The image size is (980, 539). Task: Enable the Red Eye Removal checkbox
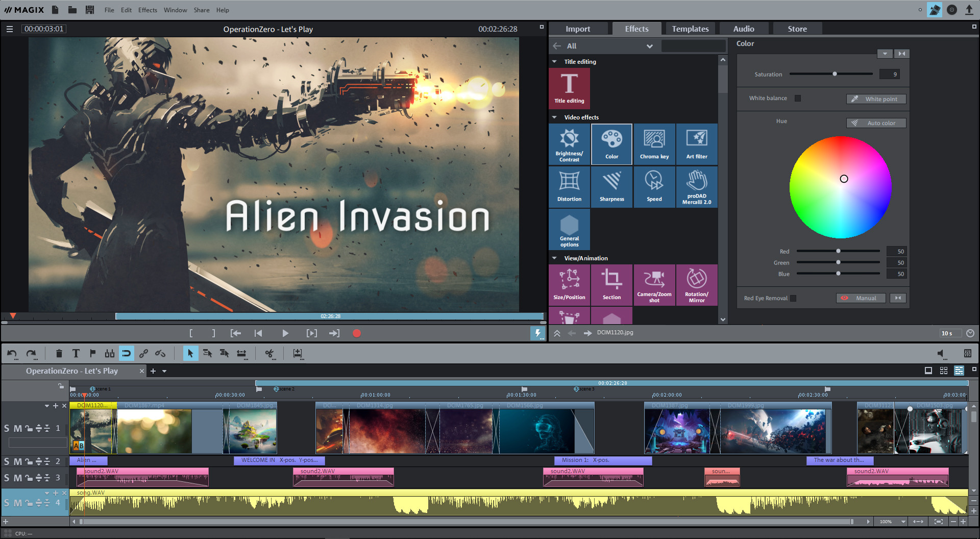tap(794, 298)
